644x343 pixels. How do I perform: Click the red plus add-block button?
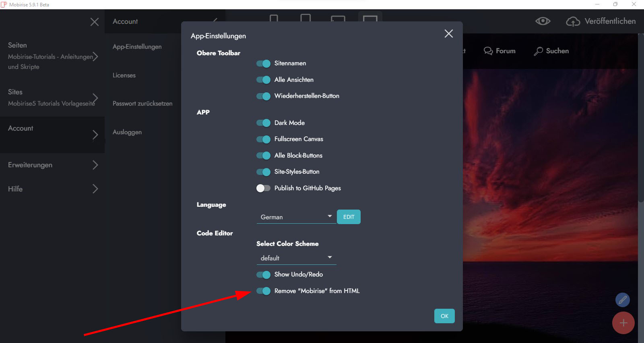click(623, 323)
